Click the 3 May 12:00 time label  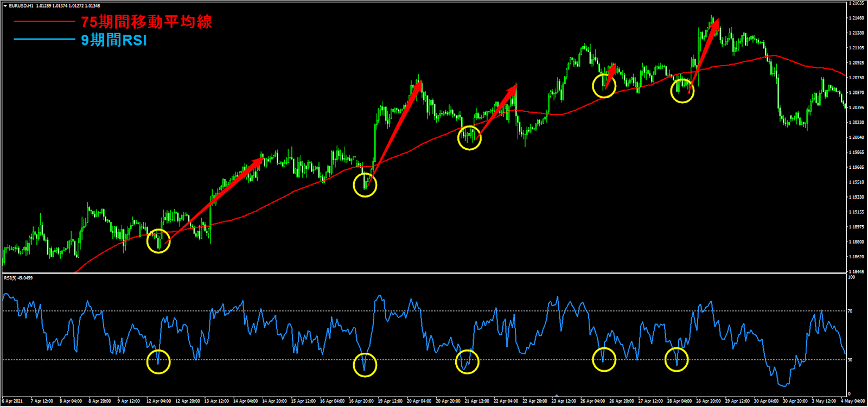(x=824, y=401)
